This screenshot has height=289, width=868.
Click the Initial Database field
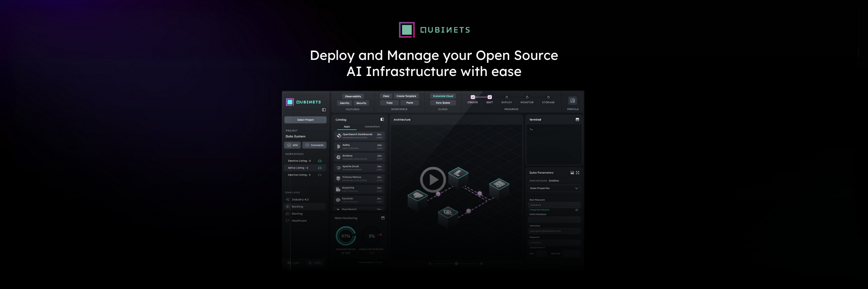[554, 220]
